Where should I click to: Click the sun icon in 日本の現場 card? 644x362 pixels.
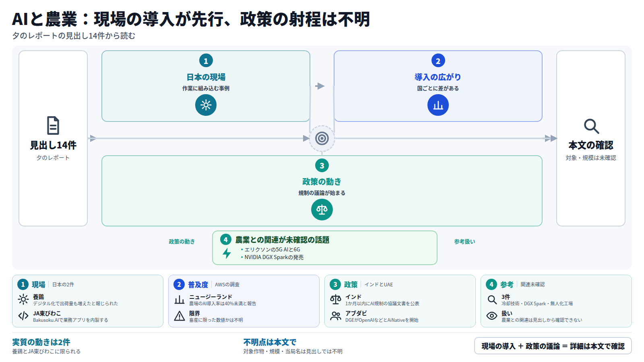pos(206,105)
